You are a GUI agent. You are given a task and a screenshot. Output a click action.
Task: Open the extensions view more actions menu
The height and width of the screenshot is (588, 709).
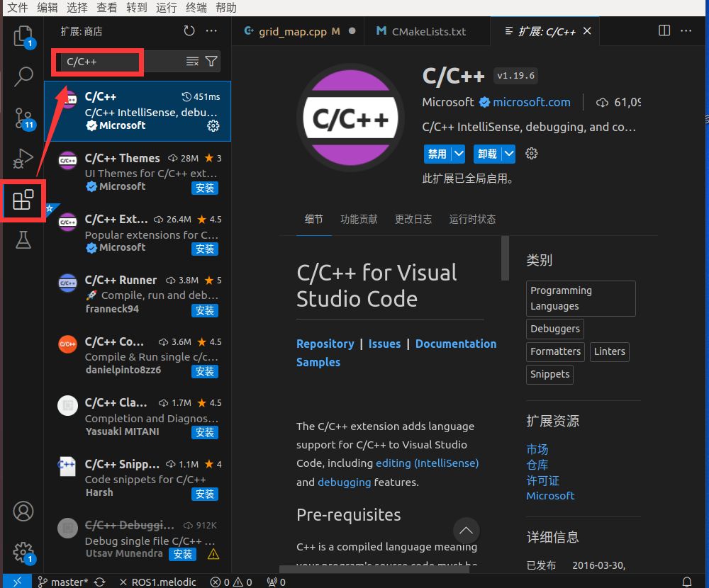tap(211, 30)
